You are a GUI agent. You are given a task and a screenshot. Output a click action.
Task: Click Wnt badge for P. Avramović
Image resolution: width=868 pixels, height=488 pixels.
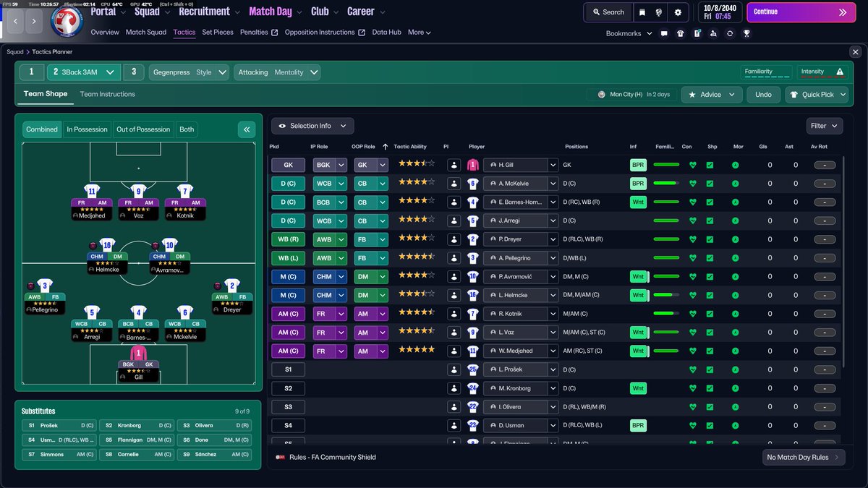(x=638, y=276)
